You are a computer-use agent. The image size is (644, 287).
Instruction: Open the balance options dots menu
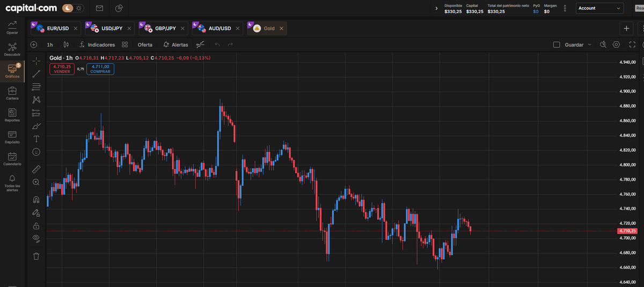[565, 9]
